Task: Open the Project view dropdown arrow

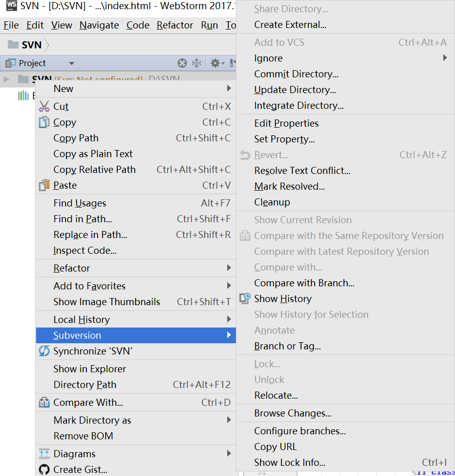Action: (x=72, y=64)
